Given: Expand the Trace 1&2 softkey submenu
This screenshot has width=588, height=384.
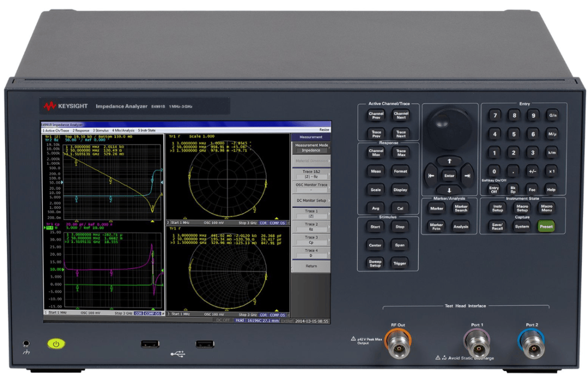Looking at the screenshot, I should coord(311,174).
